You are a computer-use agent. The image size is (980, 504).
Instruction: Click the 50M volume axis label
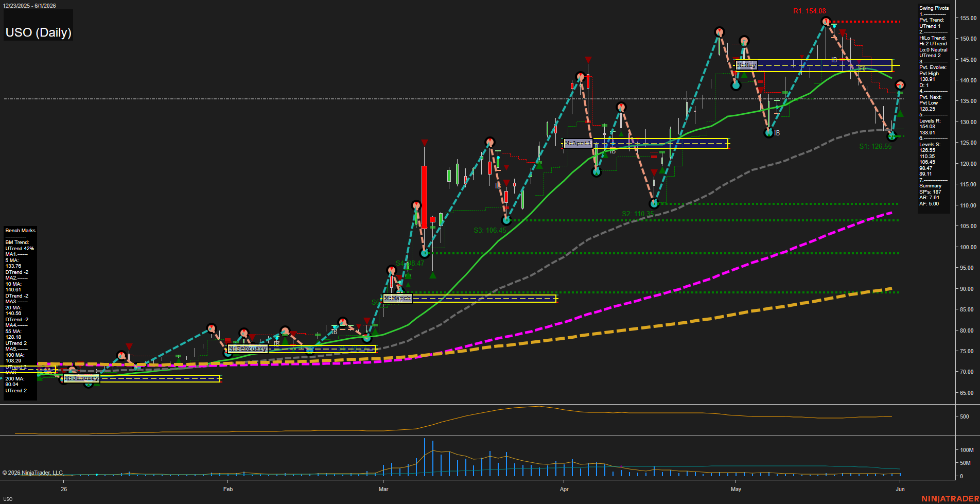pos(965,463)
